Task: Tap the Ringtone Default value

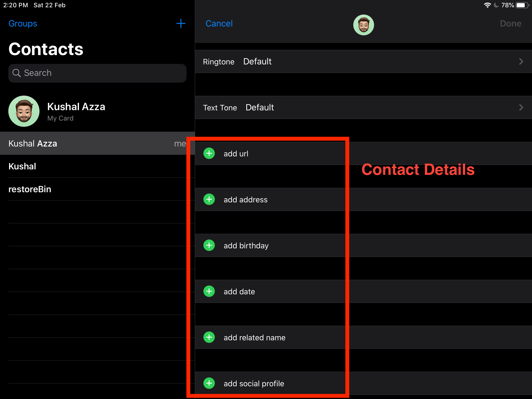Action: 257,62
